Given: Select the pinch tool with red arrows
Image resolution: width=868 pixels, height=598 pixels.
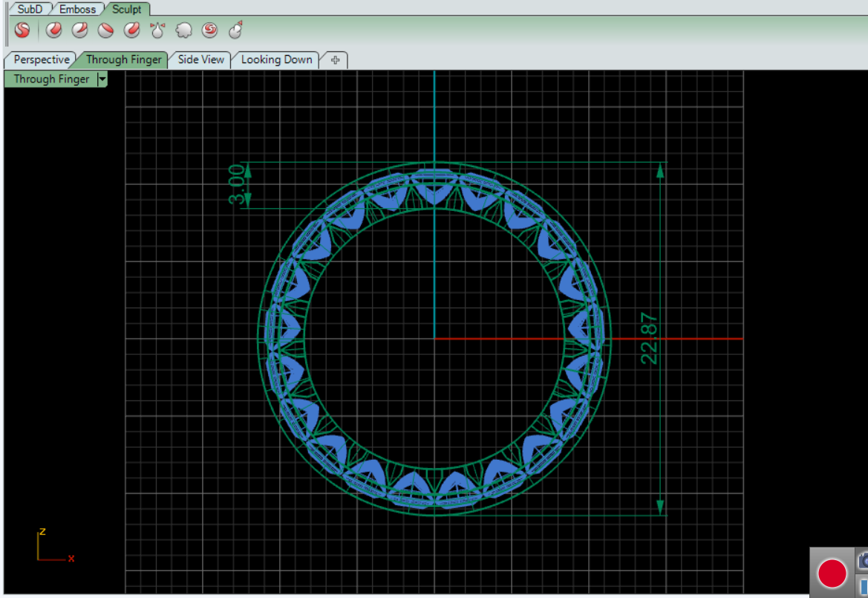Looking at the screenshot, I should pyautogui.click(x=157, y=30).
